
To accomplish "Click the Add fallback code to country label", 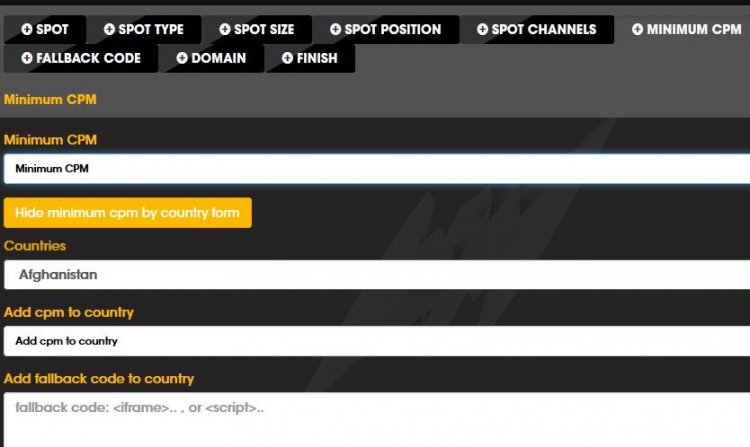I will [x=99, y=379].
